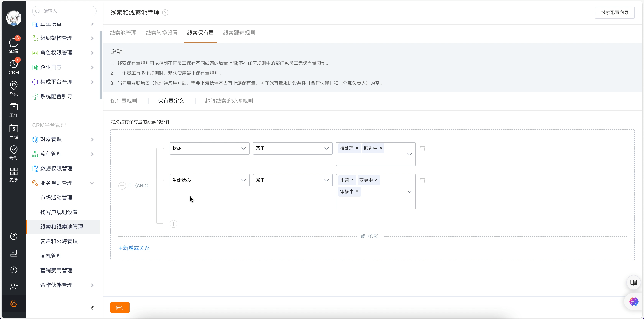Viewport: 644px width, 319px height.
Task: Open settings gear icon in left rail
Action: [x=14, y=304]
